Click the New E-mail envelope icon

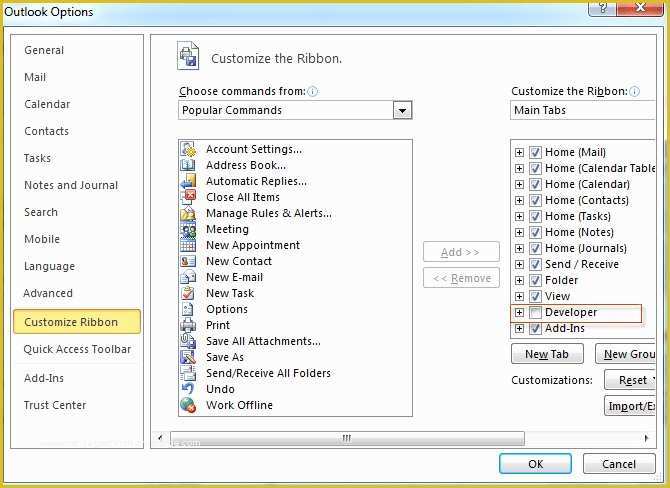pyautogui.click(x=188, y=277)
